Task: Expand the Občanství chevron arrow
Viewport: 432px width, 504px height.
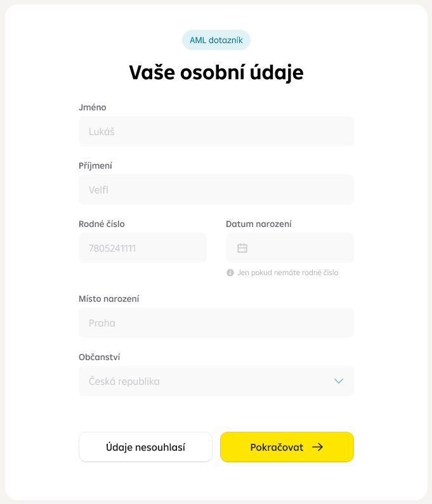Action: tap(339, 381)
